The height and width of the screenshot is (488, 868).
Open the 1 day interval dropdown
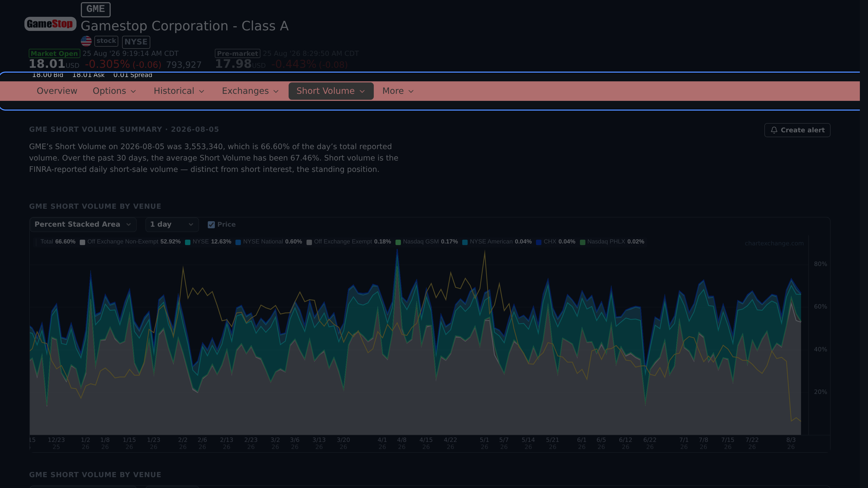(172, 224)
